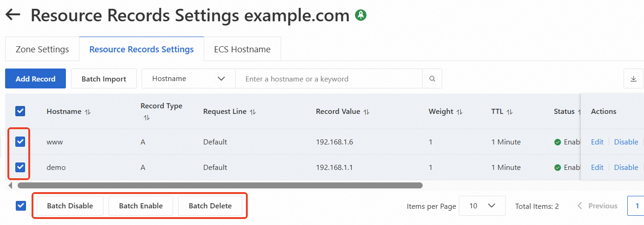
Task: Sort by Weight column icon
Action: [x=459, y=112]
